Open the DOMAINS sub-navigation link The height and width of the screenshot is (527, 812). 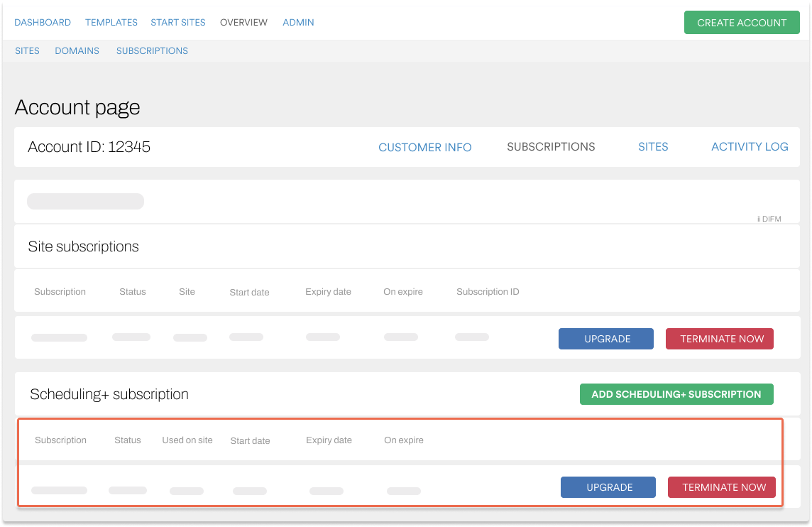click(x=77, y=51)
